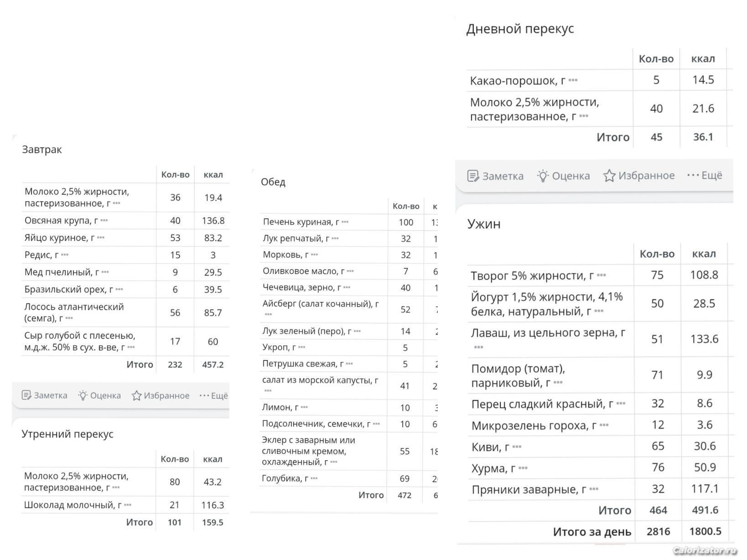Image resolution: width=747 pixels, height=560 pixels.
Task: Click the Заметка note icon under Завтрак
Action: 26,395
